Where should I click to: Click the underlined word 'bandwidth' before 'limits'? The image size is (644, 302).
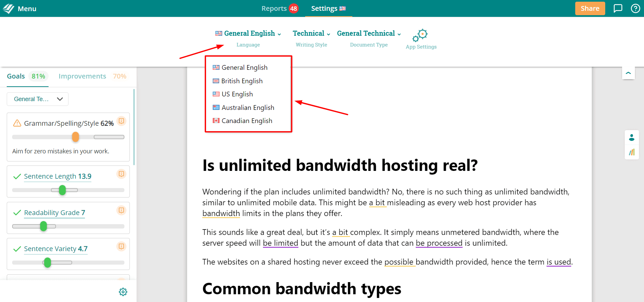[221, 213]
